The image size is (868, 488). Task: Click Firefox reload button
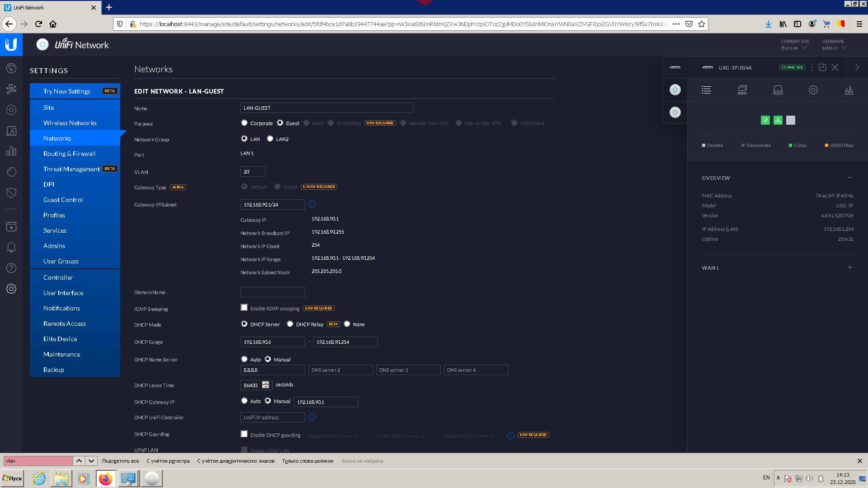tap(38, 24)
